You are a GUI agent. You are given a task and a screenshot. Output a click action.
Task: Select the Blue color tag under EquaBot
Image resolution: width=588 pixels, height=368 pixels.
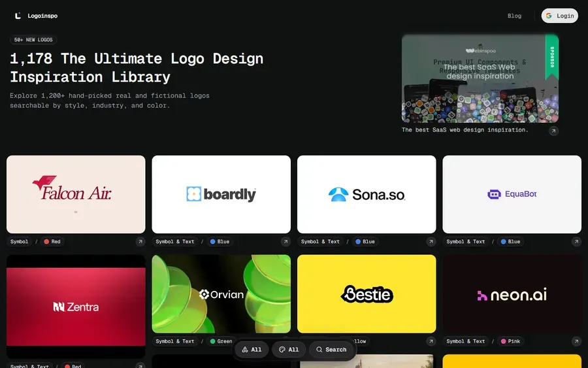[x=511, y=242]
